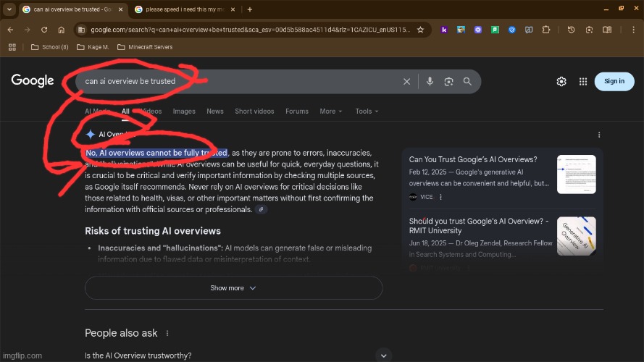
Task: Open the apps grid in bookmarks bar
Action: (12, 47)
